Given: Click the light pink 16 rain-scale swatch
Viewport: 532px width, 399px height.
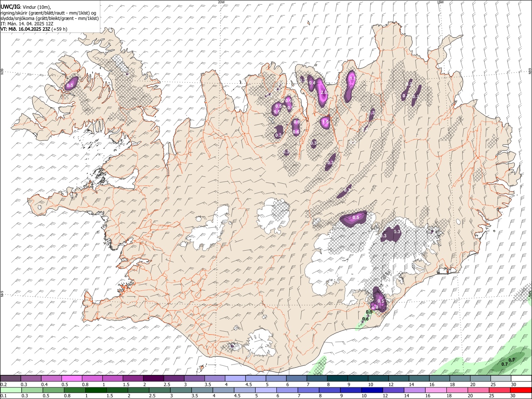Looking at the screenshot, I should coord(436,390).
